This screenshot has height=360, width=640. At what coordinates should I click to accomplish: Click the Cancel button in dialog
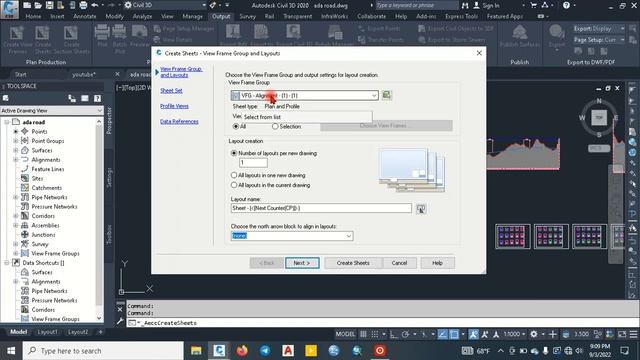click(x=399, y=263)
